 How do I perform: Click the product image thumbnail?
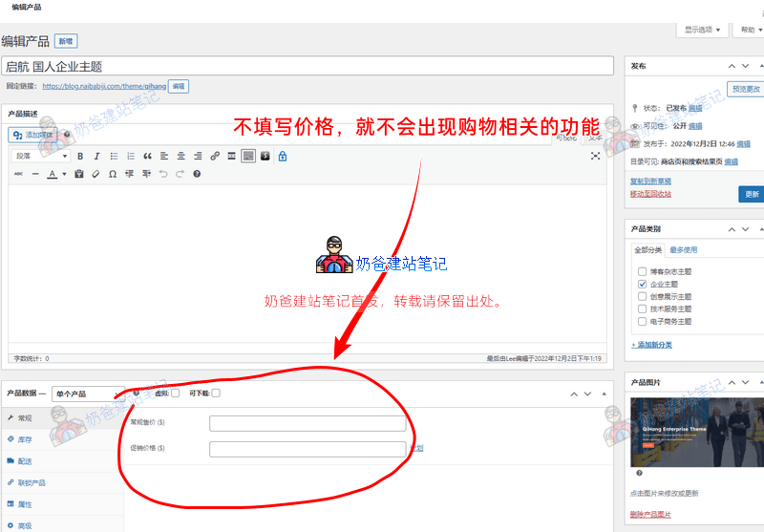tap(697, 432)
